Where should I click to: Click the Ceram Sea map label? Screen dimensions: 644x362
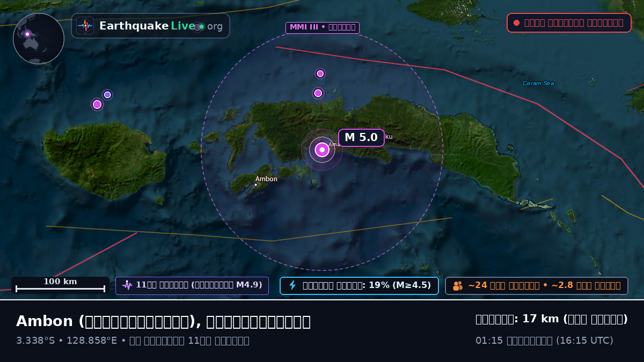click(x=538, y=83)
